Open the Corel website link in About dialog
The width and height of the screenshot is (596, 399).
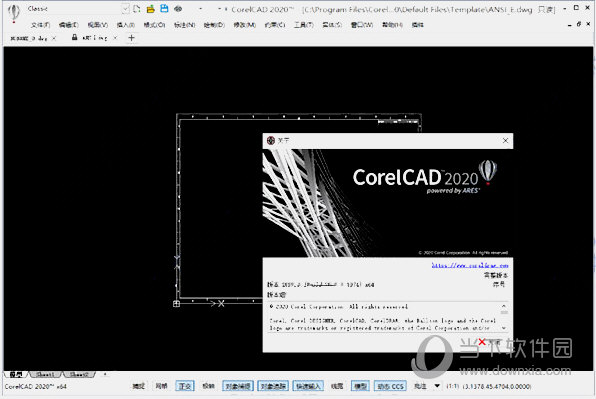(470, 265)
